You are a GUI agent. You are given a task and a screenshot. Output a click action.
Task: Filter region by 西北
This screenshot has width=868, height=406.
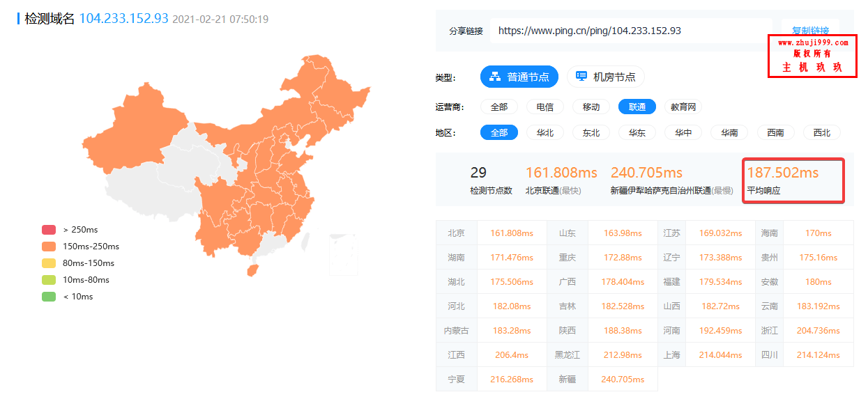(821, 132)
